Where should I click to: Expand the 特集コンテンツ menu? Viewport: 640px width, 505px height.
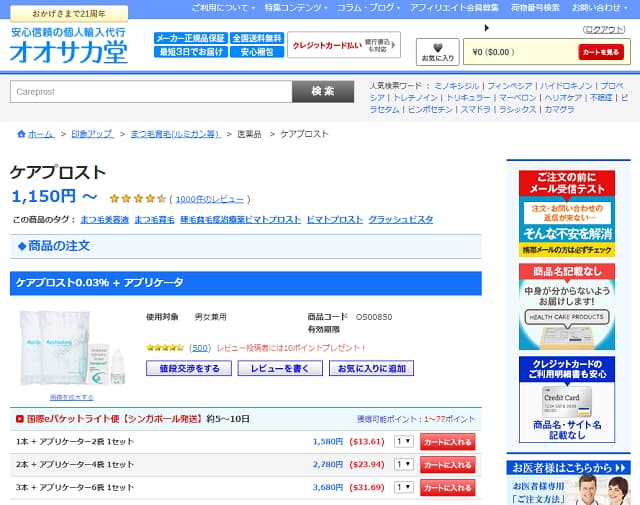(296, 8)
